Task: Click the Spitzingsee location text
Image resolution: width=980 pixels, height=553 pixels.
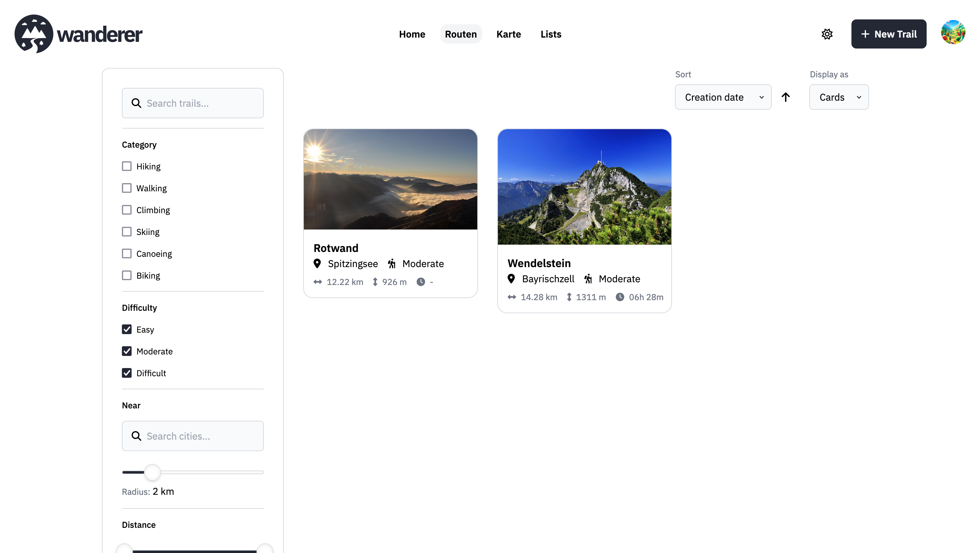Action: coord(353,263)
